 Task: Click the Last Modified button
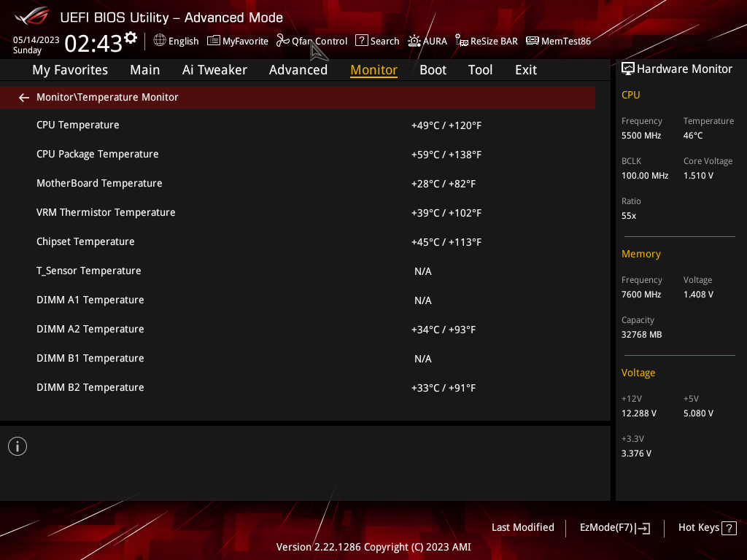click(x=522, y=528)
